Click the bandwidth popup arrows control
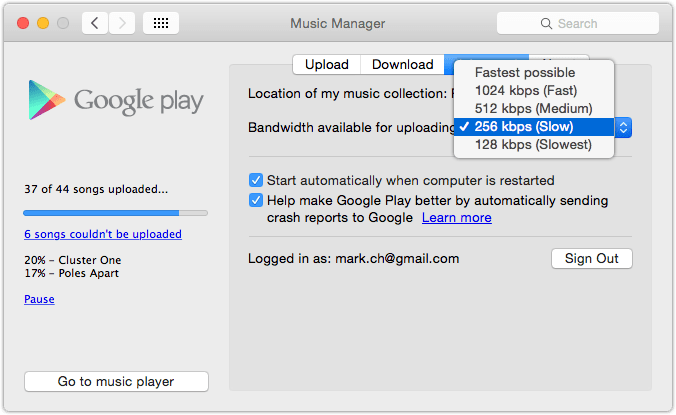Screen dimensions: 676x415 coord(623,127)
